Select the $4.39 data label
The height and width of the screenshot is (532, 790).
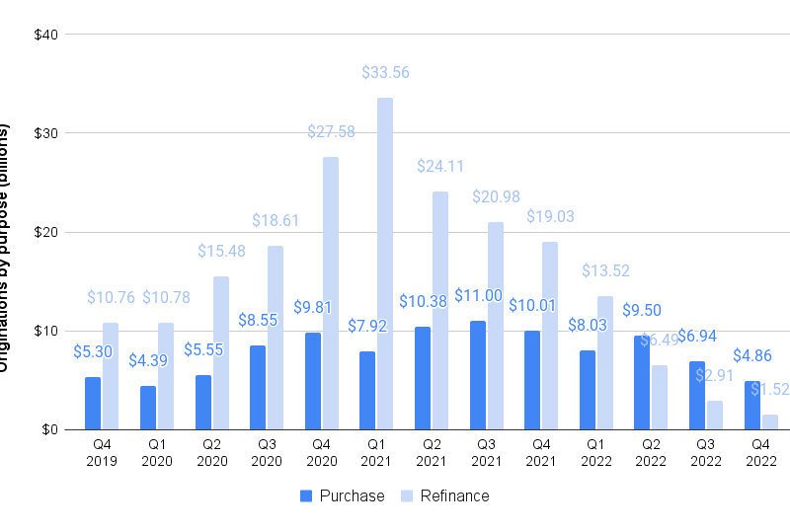pos(149,360)
